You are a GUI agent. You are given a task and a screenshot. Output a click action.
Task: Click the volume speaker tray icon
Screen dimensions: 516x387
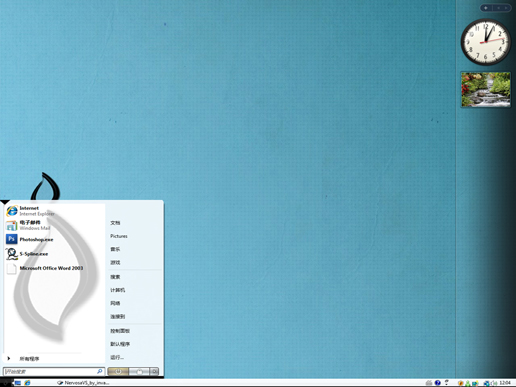coord(494,383)
